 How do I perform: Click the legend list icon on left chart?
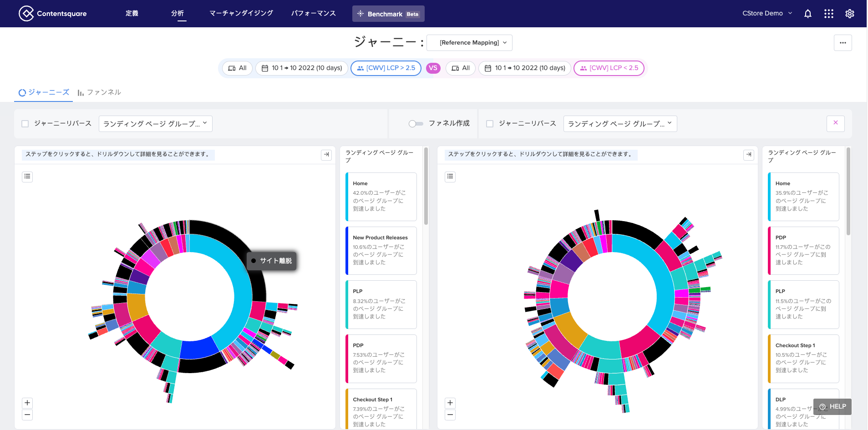pyautogui.click(x=27, y=177)
